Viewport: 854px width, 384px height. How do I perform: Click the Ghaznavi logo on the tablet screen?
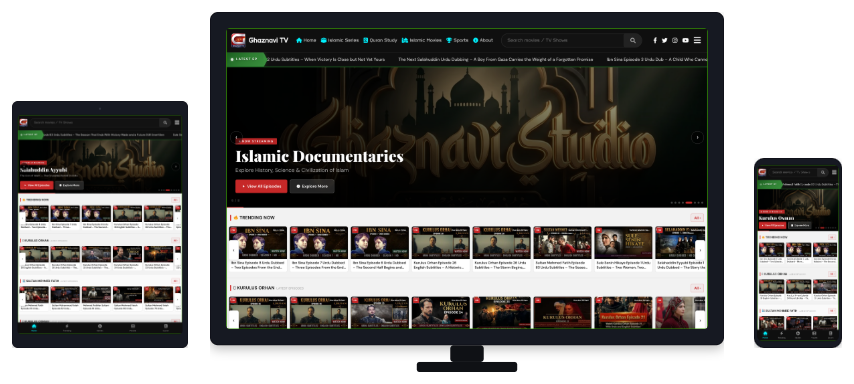pos(23,123)
